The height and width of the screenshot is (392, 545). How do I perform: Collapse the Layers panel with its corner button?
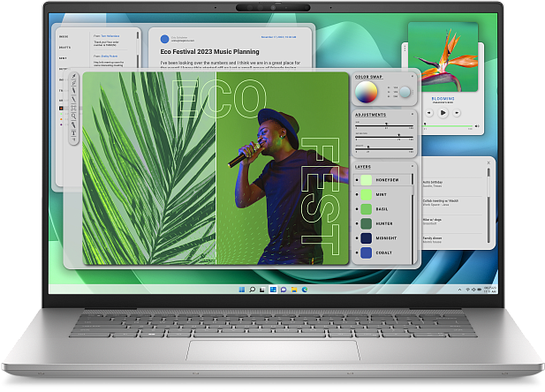pyautogui.click(x=413, y=166)
